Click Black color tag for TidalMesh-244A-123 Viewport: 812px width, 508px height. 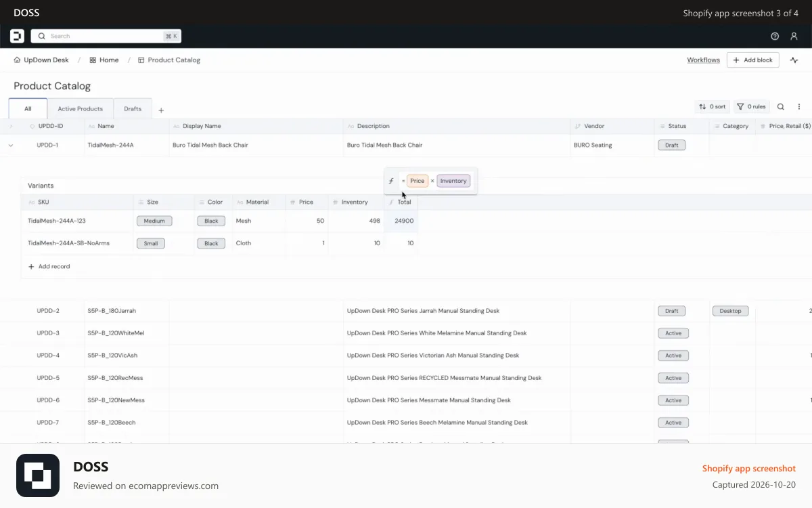point(211,221)
